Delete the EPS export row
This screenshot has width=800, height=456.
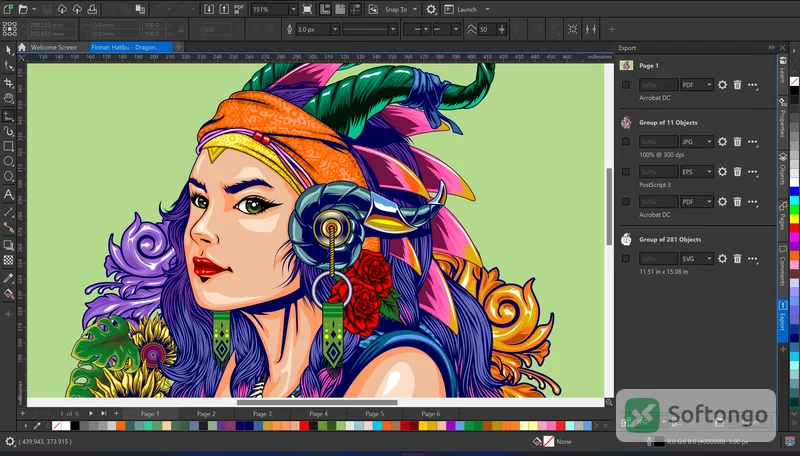737,171
